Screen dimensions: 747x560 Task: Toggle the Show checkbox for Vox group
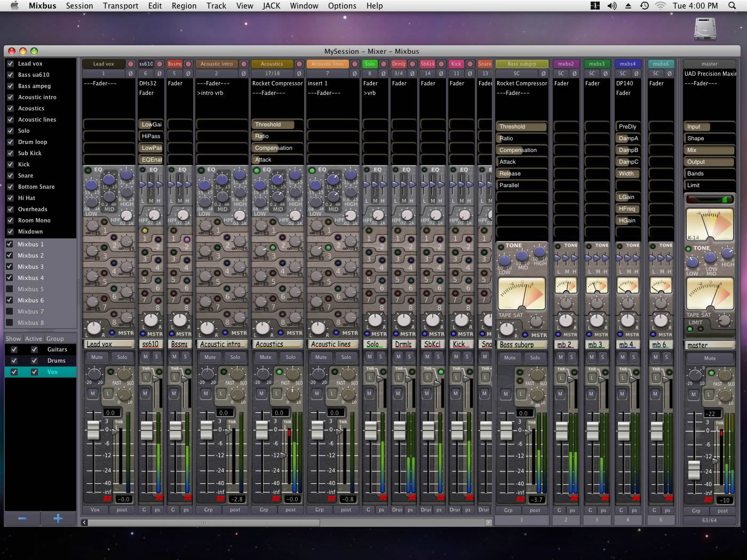14,372
